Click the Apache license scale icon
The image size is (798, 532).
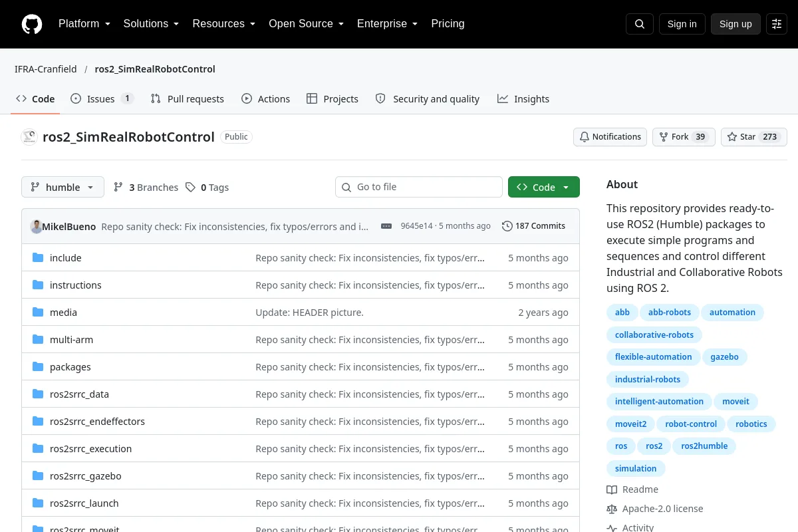612,509
